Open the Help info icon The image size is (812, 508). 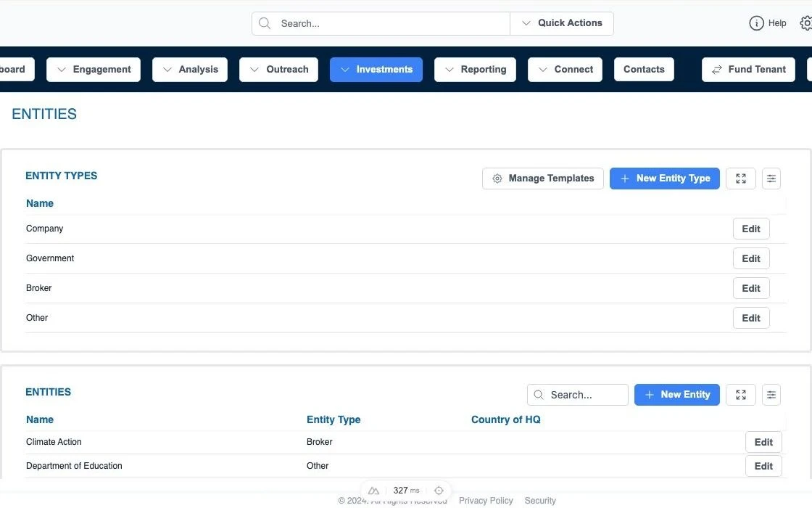(756, 23)
